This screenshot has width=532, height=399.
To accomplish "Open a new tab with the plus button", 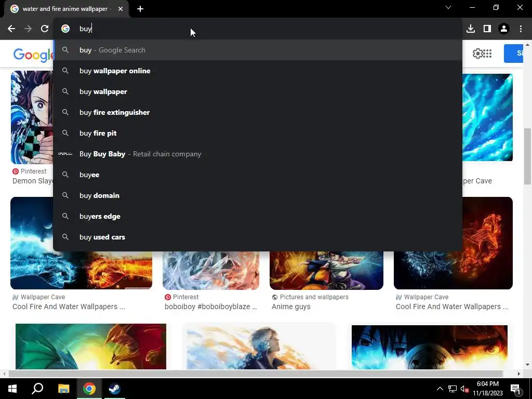I will [x=140, y=9].
